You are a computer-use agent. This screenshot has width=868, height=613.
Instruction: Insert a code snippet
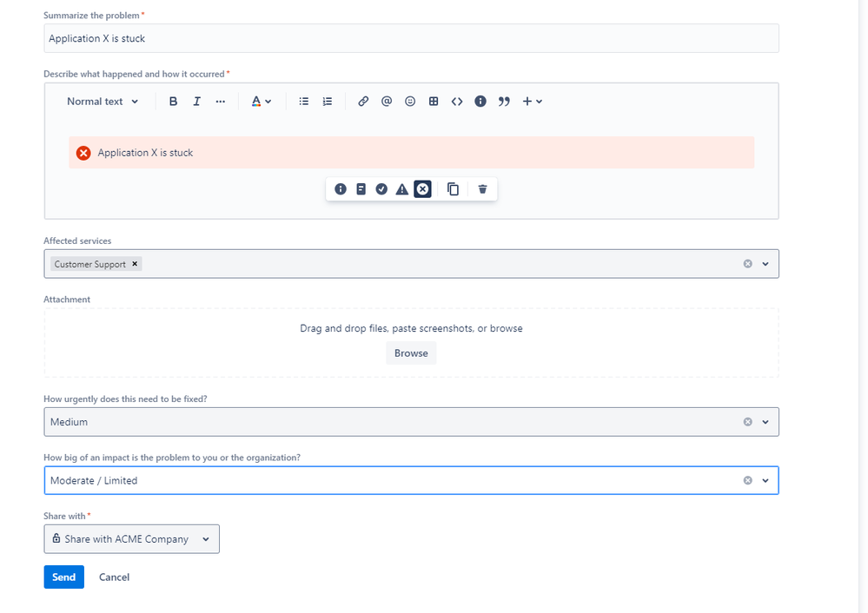point(457,102)
